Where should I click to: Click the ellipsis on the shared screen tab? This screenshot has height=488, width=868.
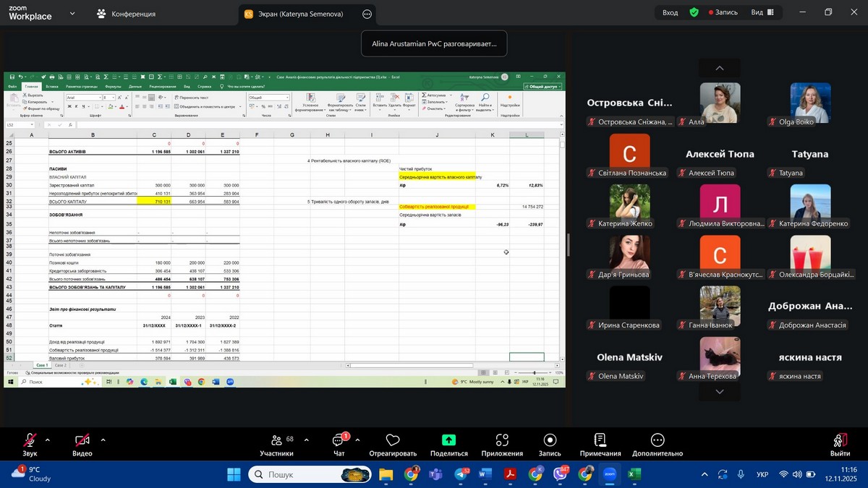pos(367,14)
